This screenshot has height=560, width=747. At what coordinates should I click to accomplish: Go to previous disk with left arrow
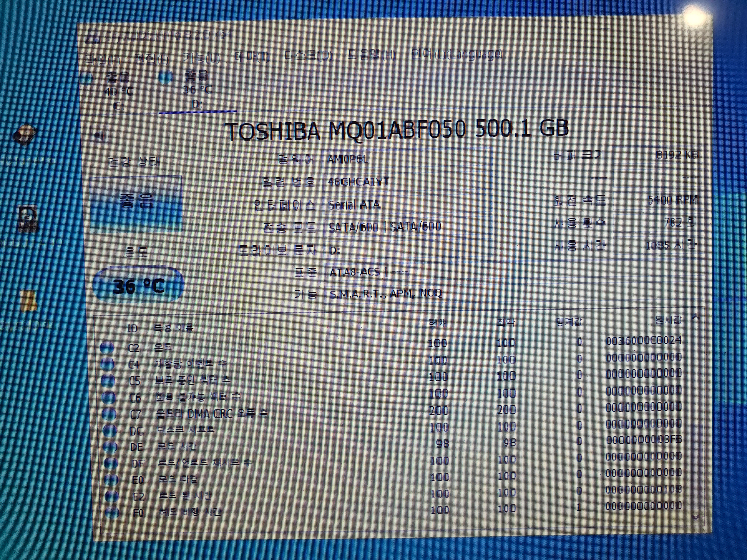point(100,136)
